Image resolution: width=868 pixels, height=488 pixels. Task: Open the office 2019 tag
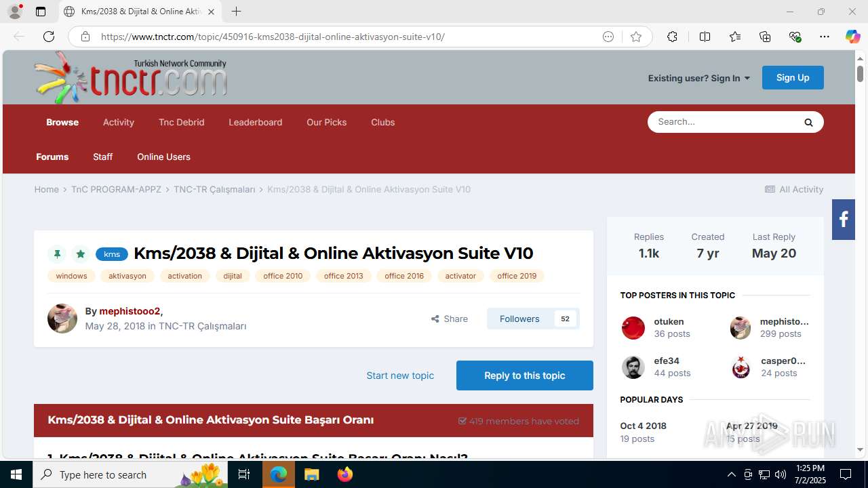[x=517, y=276]
